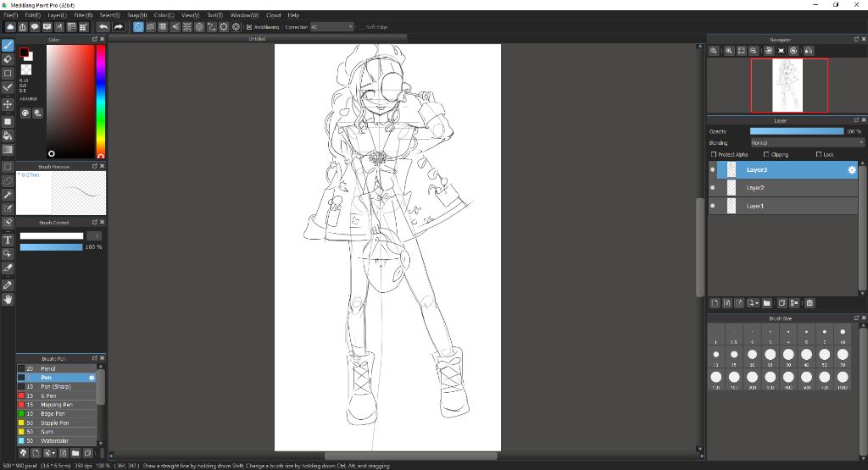
Task: Enable the Clipping checkbox
Action: click(x=766, y=154)
